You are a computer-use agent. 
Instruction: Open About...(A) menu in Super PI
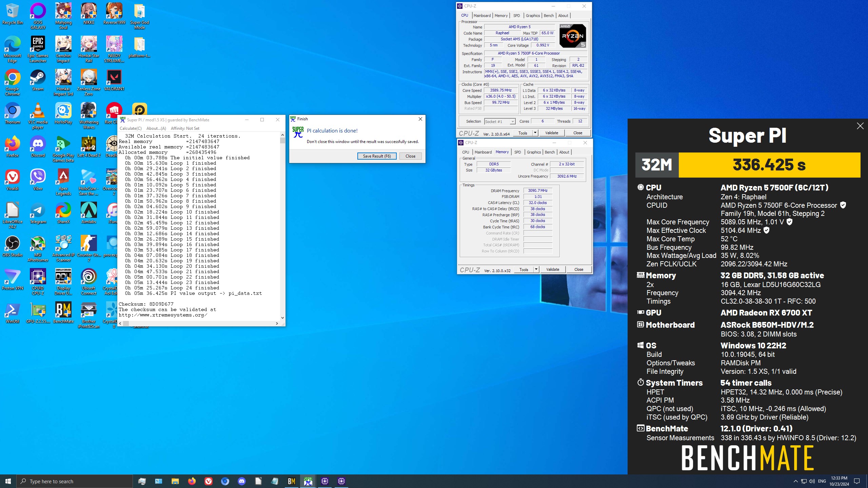(x=156, y=128)
